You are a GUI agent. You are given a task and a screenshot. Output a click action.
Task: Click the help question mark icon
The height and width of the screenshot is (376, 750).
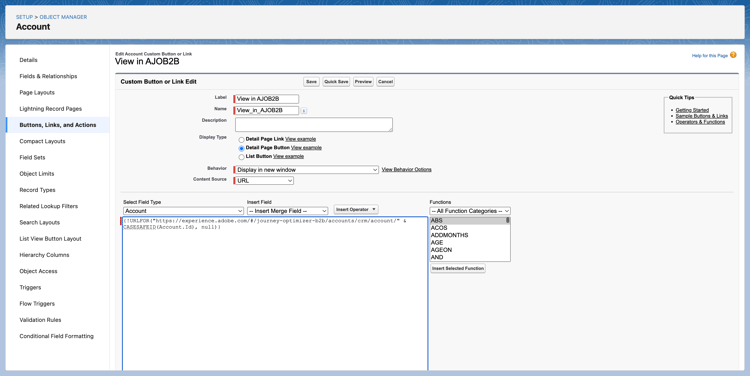(x=733, y=55)
